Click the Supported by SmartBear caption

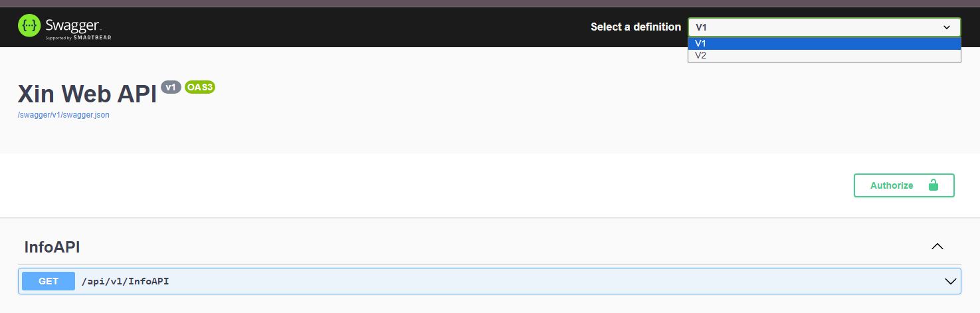78,38
